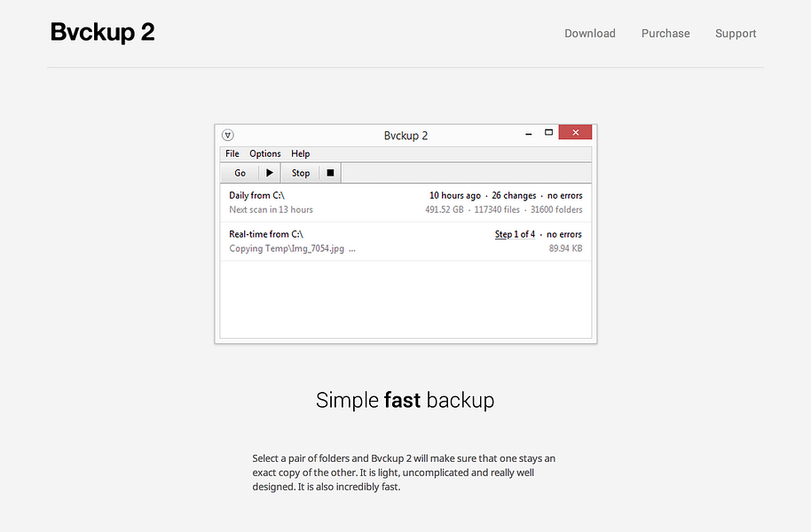This screenshot has width=811, height=532.
Task: Click the Bvckup 2 site logo heading
Action: point(102,32)
